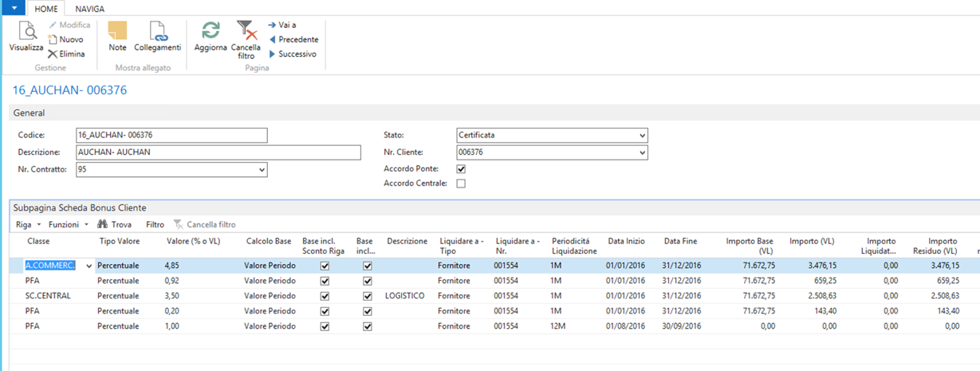Click the 30/09/2016 end date cell
The height and width of the screenshot is (371, 980).
coord(682,326)
